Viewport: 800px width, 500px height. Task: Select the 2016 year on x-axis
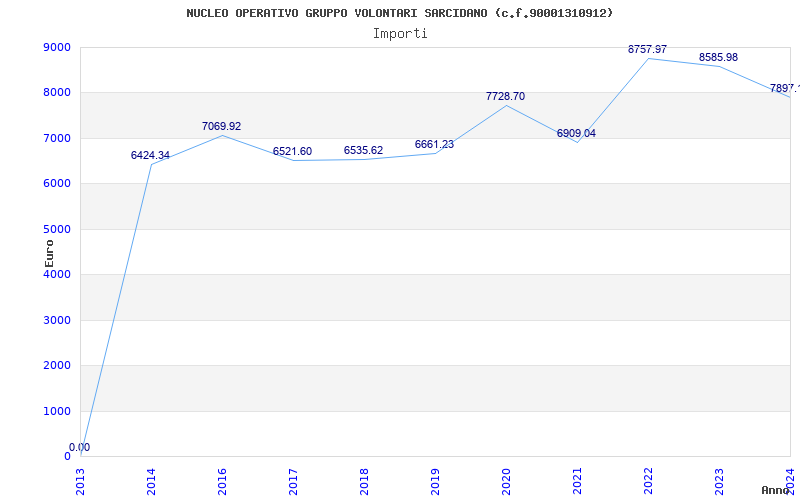coord(222,480)
